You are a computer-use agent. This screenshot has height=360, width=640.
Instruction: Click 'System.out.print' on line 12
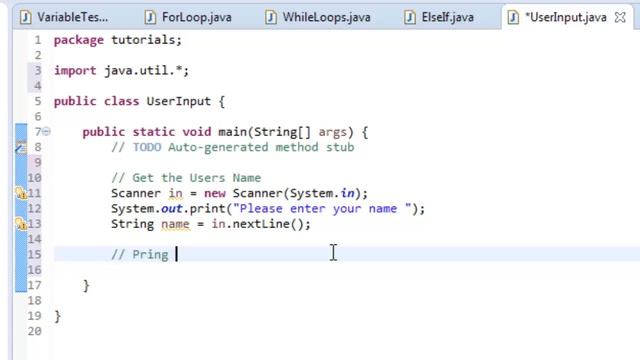pyautogui.click(x=168, y=209)
